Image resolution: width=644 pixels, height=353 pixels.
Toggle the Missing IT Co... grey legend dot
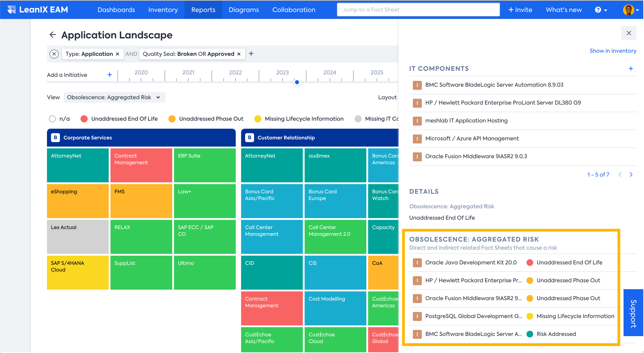pos(358,119)
